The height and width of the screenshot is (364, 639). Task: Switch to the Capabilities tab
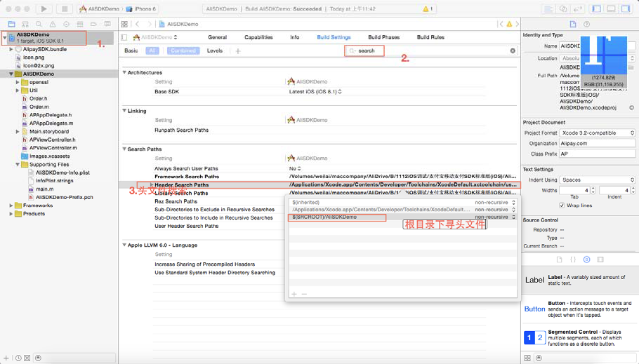[x=258, y=37]
